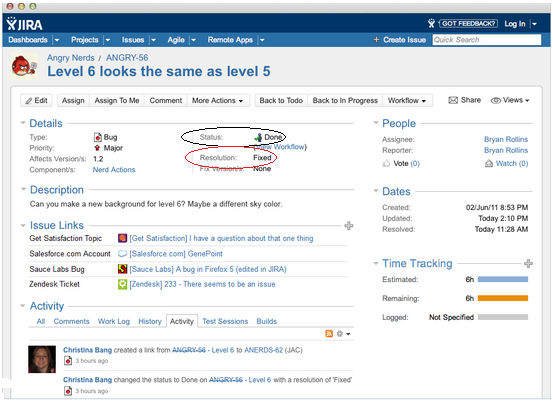Click the Major priority arrow icon

point(97,148)
